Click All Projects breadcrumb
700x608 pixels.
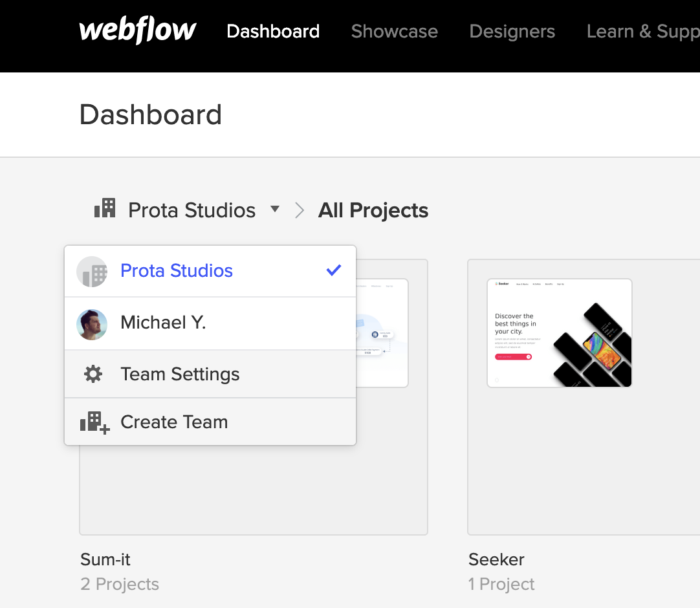(373, 210)
